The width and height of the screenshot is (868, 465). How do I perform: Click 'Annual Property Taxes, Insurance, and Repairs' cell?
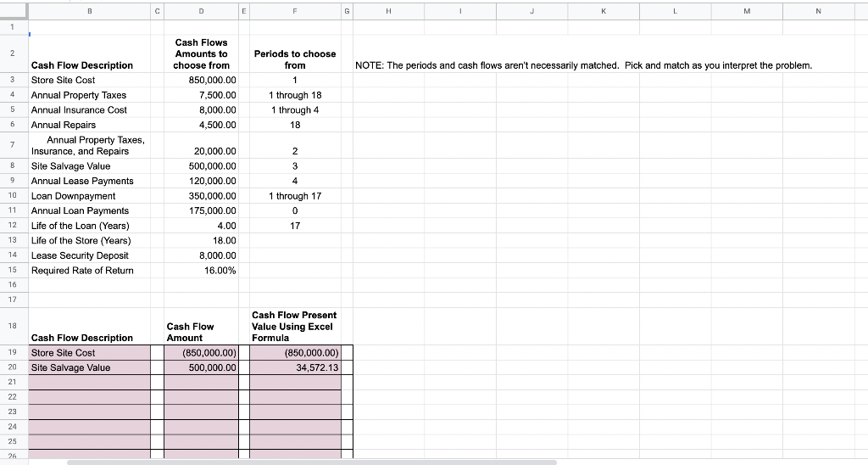tap(89, 145)
